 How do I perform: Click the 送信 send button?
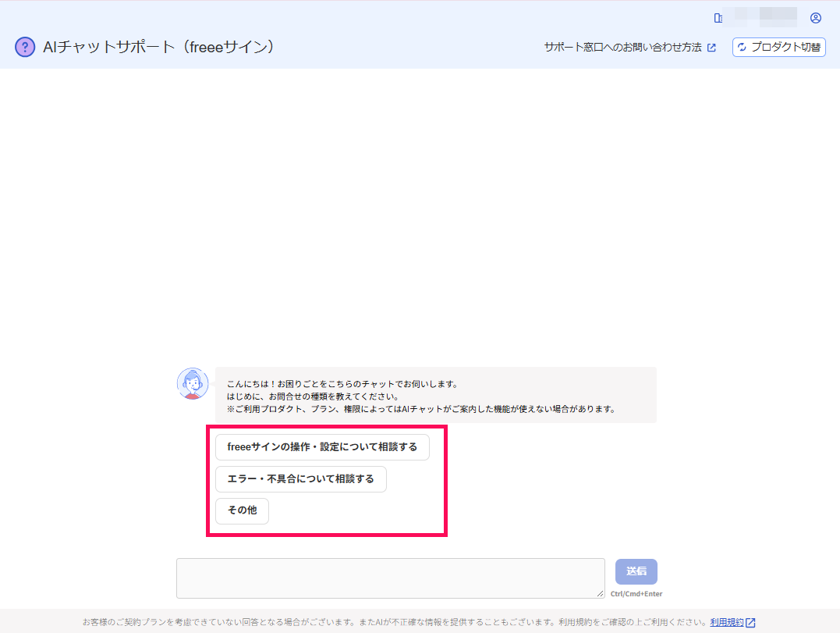[636, 571]
